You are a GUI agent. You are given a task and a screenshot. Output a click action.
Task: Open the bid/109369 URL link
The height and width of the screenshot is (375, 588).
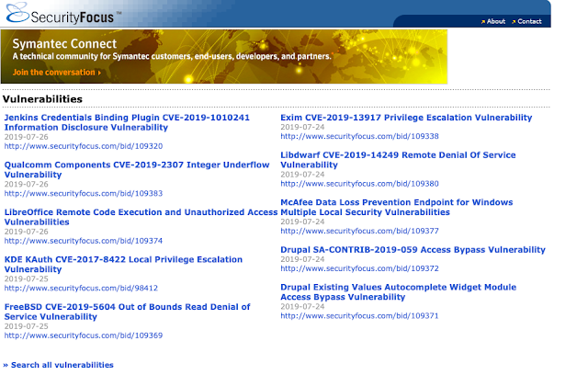(x=84, y=335)
